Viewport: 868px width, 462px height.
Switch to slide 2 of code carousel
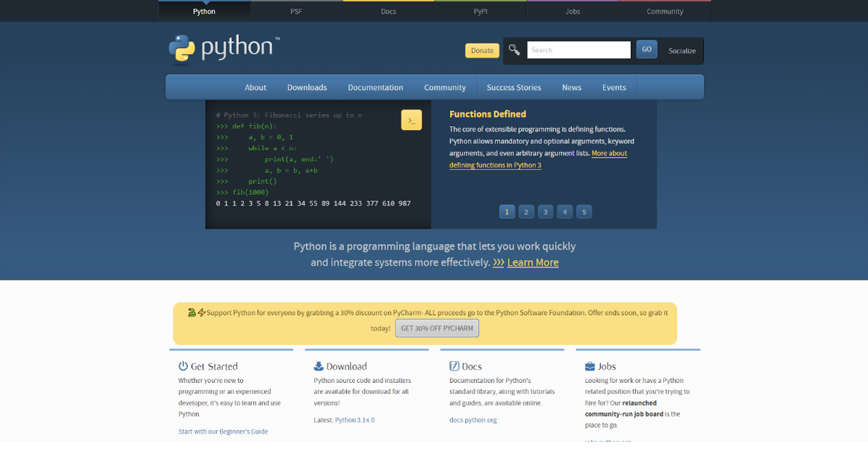(526, 212)
